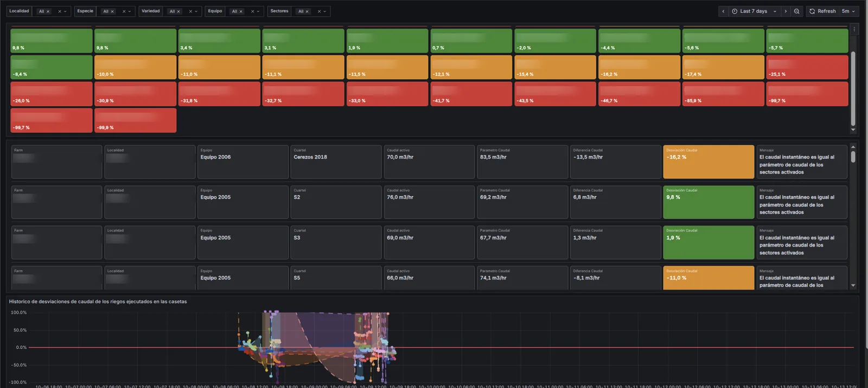
Task: Expand the Sectores filter dropdown
Action: tap(325, 11)
